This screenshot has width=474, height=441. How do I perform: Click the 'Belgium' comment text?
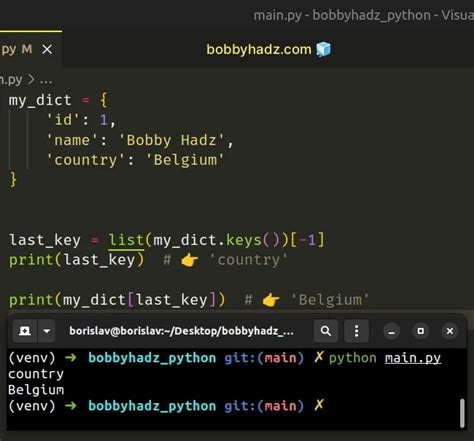click(x=330, y=300)
